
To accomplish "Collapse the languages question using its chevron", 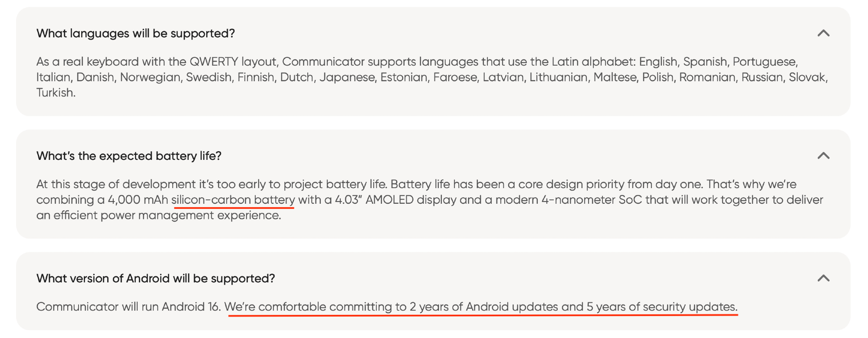I will (823, 33).
